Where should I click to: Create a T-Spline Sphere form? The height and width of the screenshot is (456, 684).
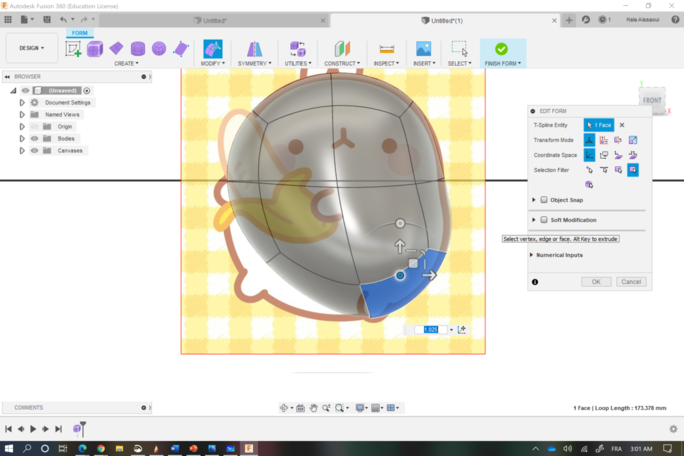coord(159,48)
